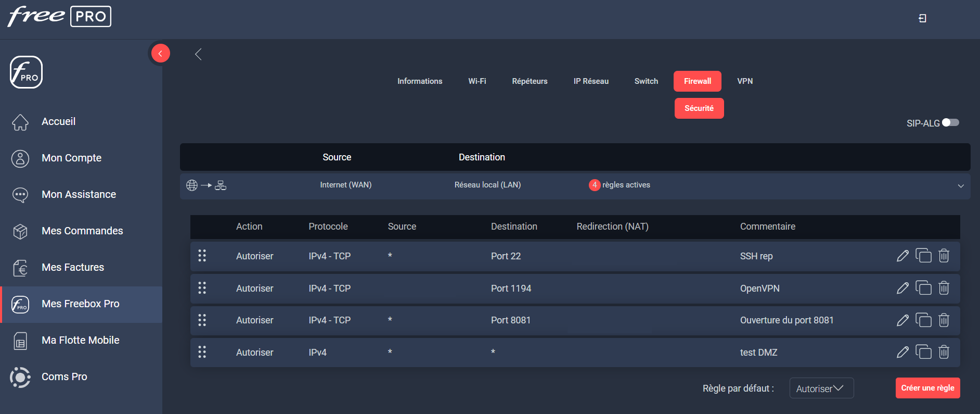The height and width of the screenshot is (414, 980).
Task: Open Mes Factures in sidebar
Action: click(x=73, y=267)
